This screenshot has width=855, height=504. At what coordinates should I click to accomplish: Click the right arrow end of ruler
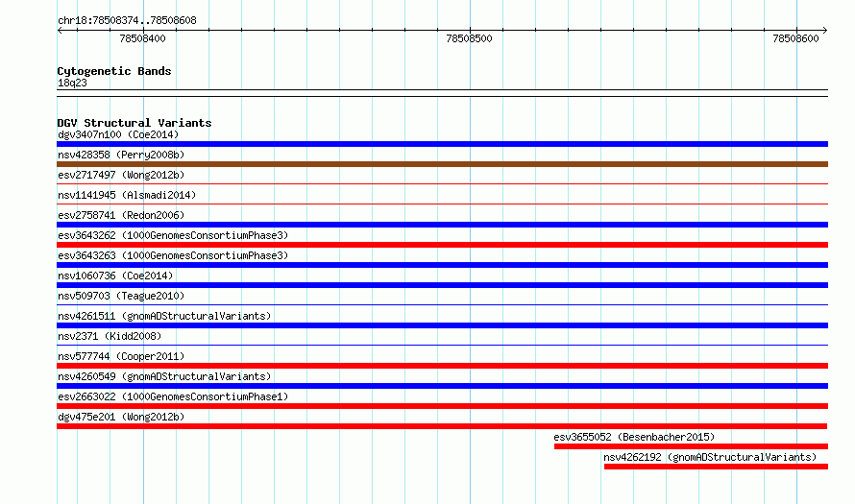click(x=825, y=30)
